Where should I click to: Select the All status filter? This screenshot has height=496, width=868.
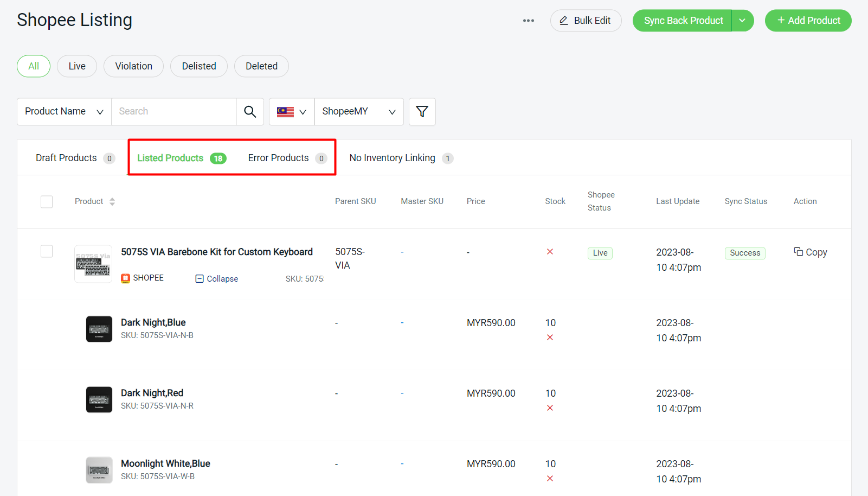tap(34, 66)
